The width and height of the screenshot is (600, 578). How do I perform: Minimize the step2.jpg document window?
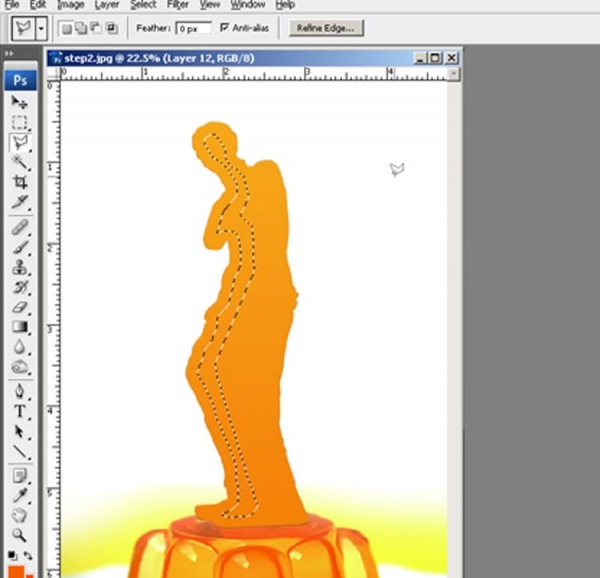(x=421, y=58)
